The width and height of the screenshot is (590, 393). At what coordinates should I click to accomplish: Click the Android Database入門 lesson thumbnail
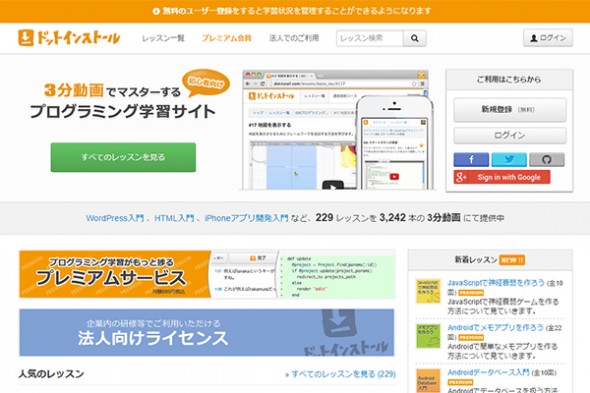point(428,381)
